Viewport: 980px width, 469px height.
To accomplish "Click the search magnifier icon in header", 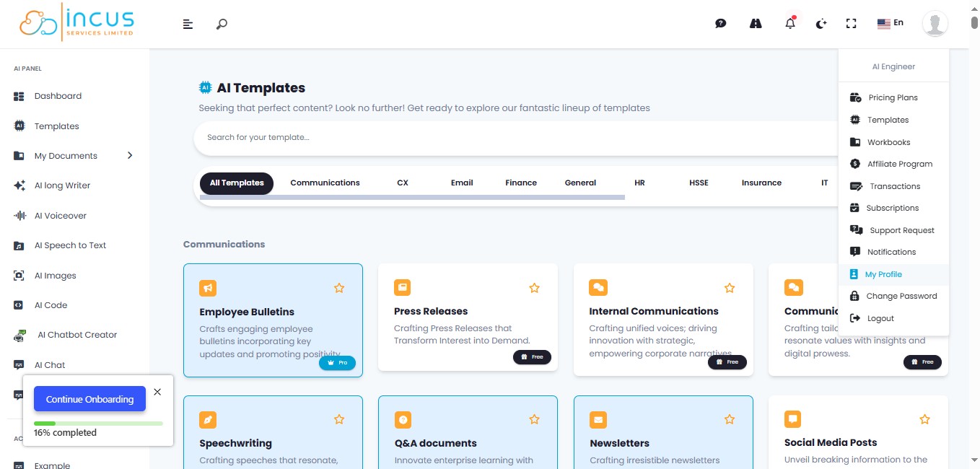I will pyautogui.click(x=222, y=24).
